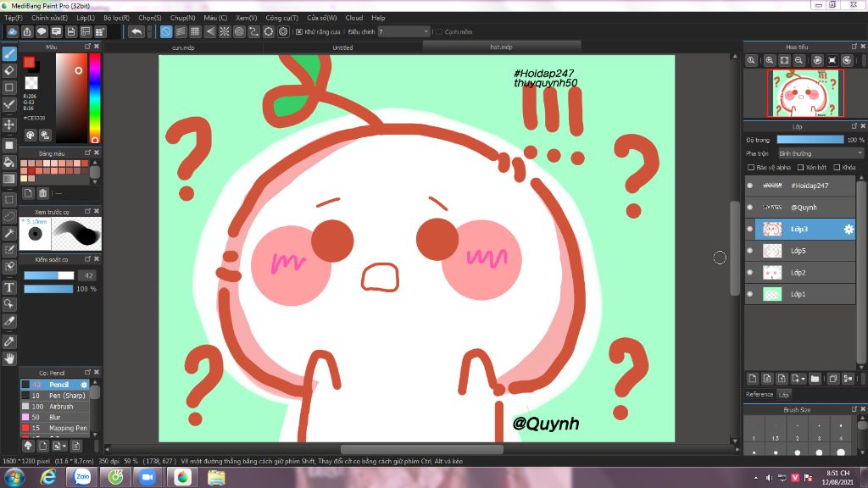The width and height of the screenshot is (868, 488).
Task: Enable the concentric circle snap icon
Action: pos(239,32)
